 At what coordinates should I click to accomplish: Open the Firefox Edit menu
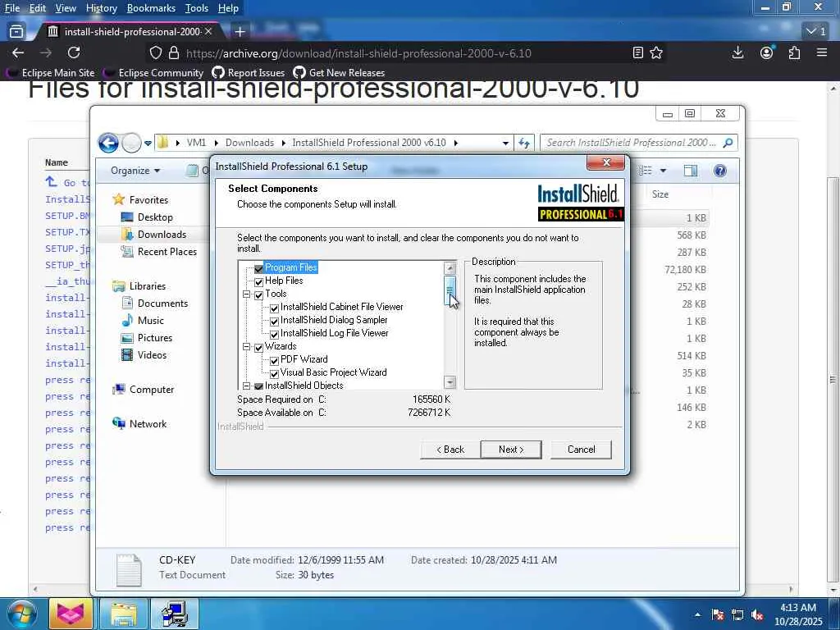[38, 8]
